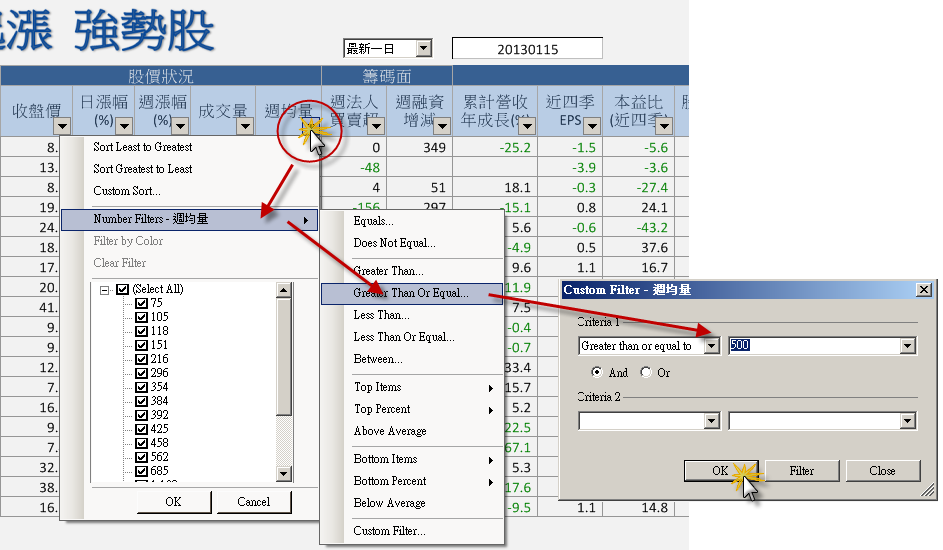Image resolution: width=943 pixels, height=550 pixels.
Task: Click the filter arrow on 收盤價 column
Action: pos(62,126)
